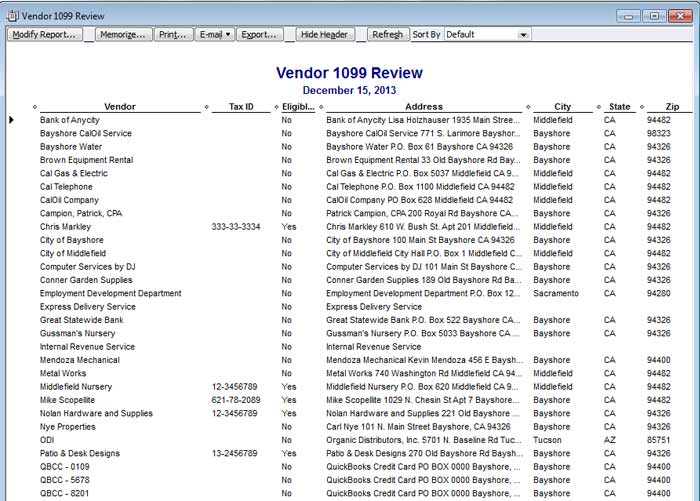Open the Modify Report dialog
Screen dimensions: 700x501
tap(44, 34)
